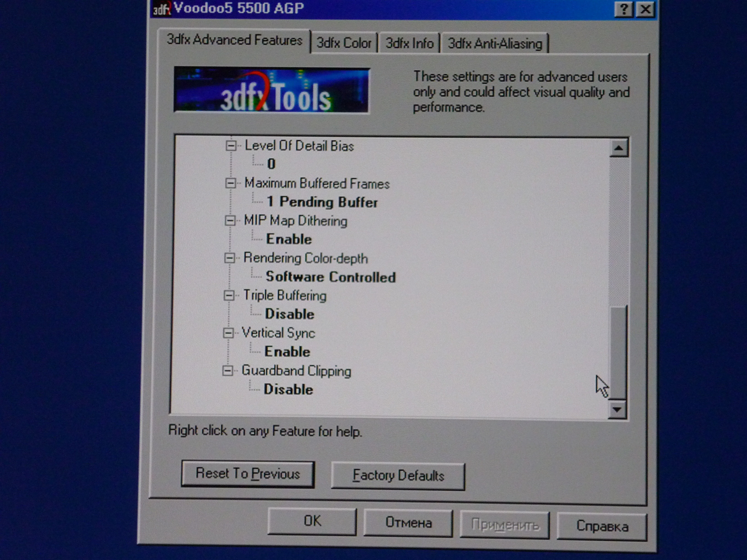Click the Disable value under Guardband Clipping
This screenshot has width=747, height=560.
tap(288, 389)
